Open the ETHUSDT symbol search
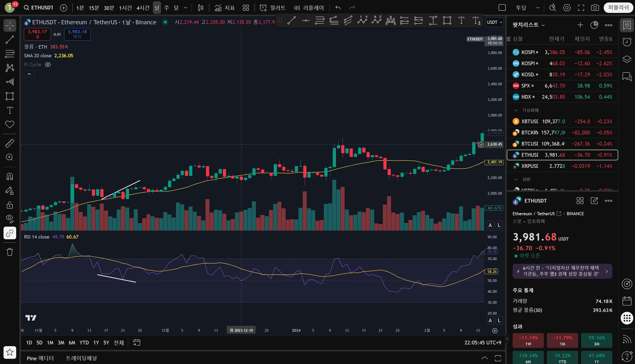This screenshot has height=364, width=635. point(38,7)
